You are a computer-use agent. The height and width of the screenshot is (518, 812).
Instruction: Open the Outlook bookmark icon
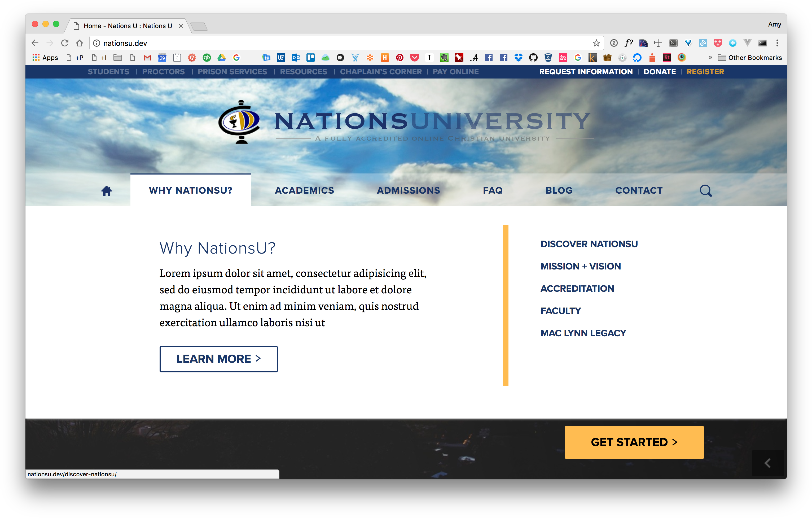pos(296,58)
